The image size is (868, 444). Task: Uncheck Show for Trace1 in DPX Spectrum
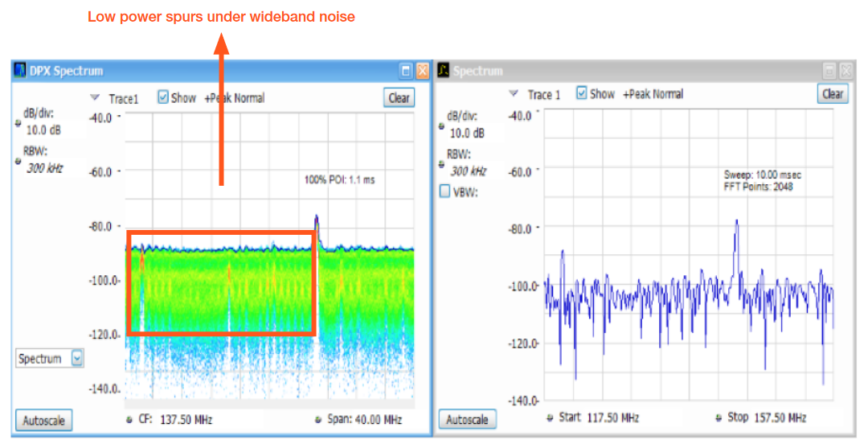(162, 97)
